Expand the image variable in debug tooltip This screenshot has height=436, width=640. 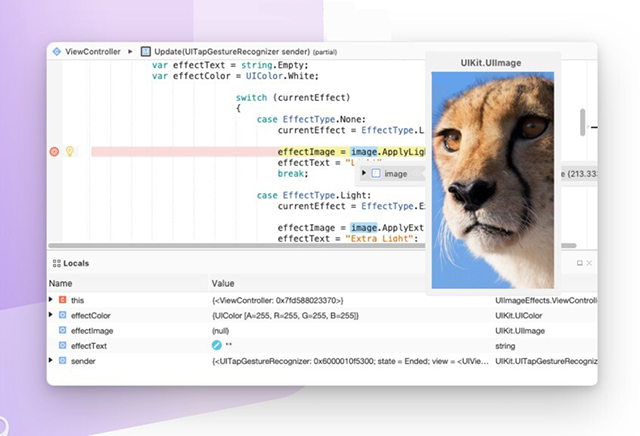364,173
